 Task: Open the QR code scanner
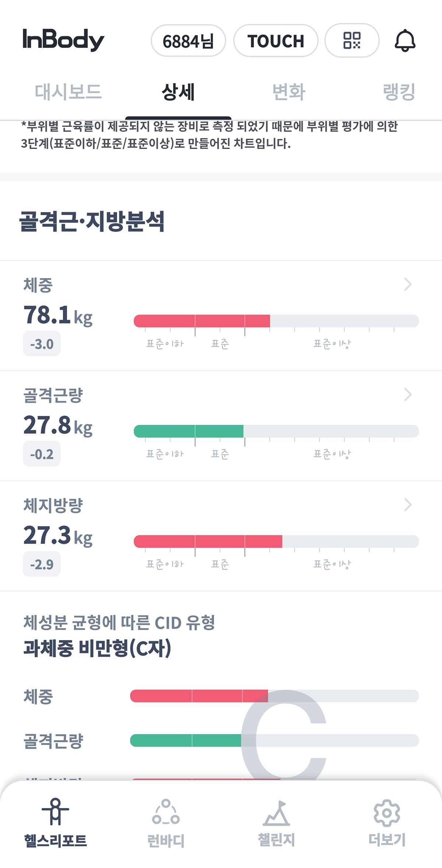tap(352, 41)
